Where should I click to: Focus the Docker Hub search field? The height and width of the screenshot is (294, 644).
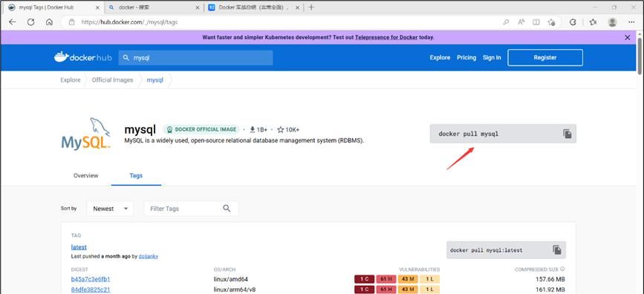point(195,58)
